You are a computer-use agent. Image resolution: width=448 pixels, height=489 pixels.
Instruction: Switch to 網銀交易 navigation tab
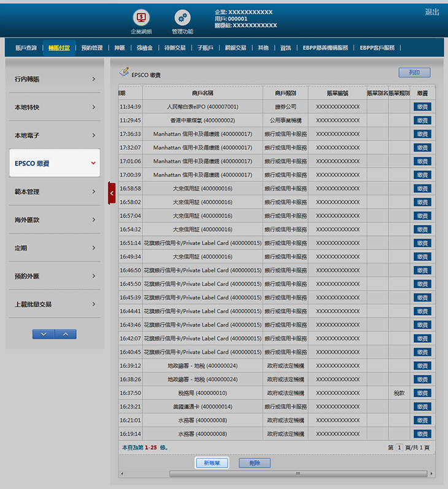click(x=236, y=47)
